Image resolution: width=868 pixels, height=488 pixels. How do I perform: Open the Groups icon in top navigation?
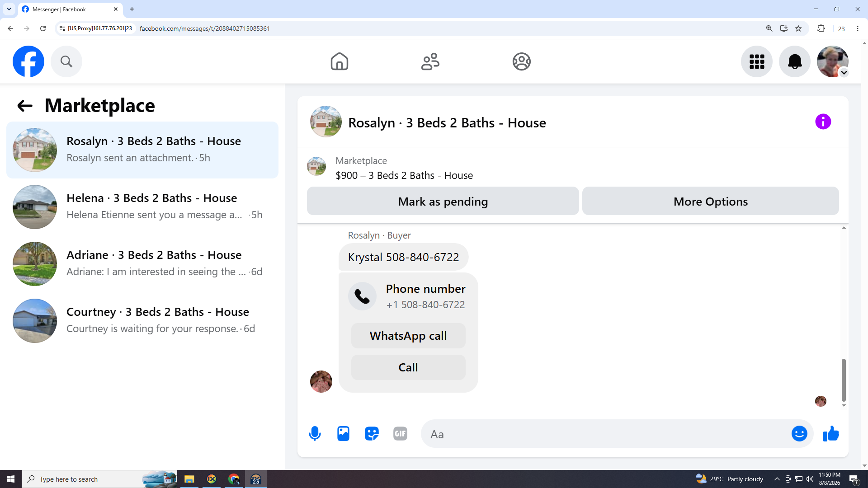point(521,61)
